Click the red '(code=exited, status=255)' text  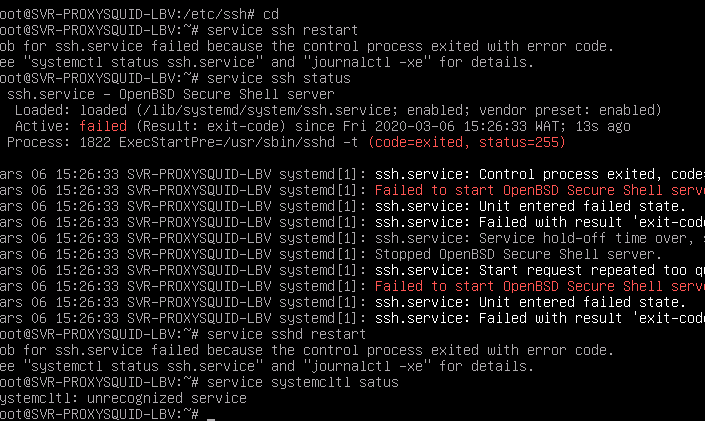[467, 143]
